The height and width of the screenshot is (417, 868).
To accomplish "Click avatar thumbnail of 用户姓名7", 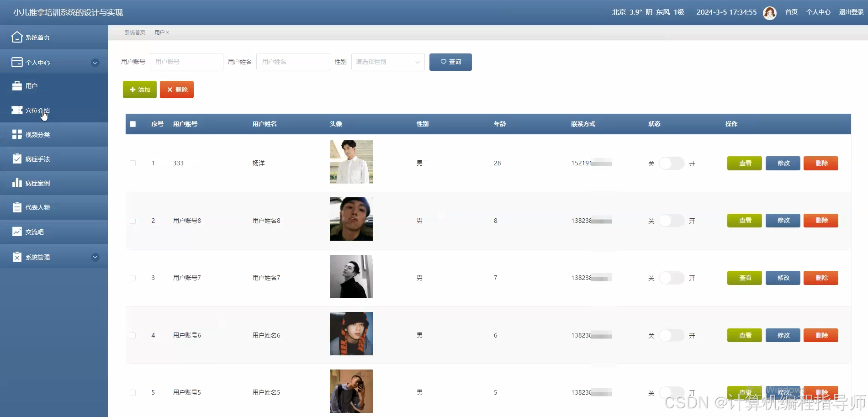I will click(351, 276).
